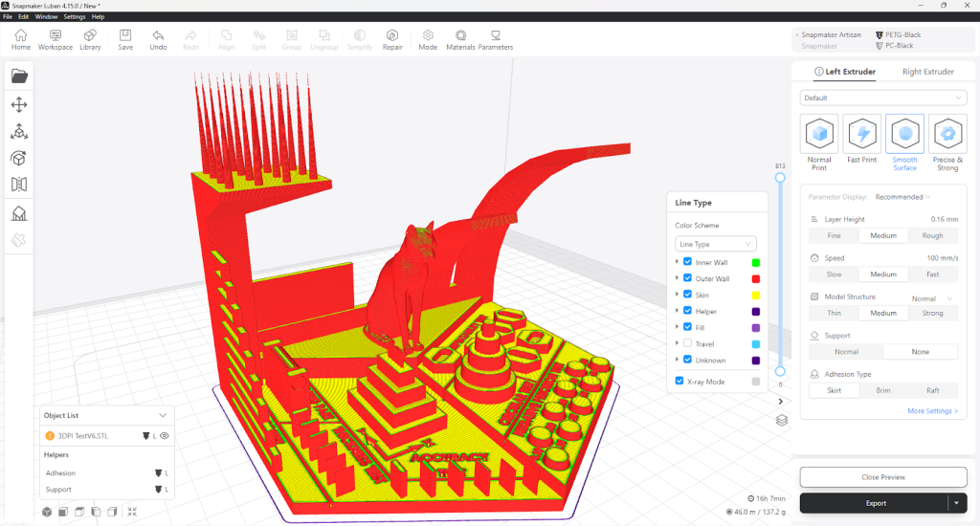Click the Export button

875,503
